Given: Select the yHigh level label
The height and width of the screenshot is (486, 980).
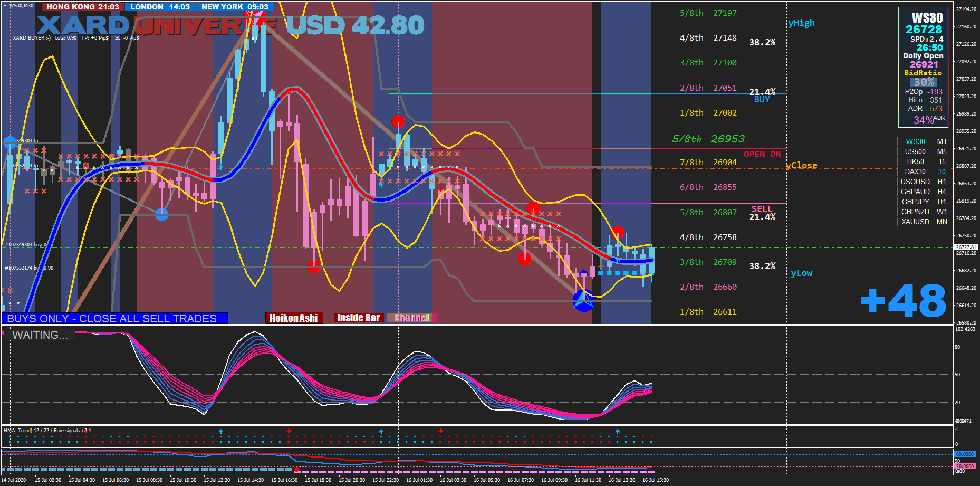Looking at the screenshot, I should pos(801,23).
